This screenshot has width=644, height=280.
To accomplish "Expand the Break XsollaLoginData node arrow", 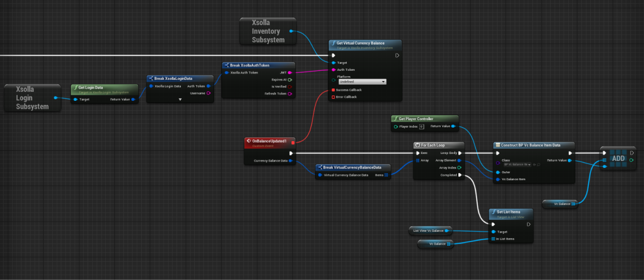I will click(180, 100).
